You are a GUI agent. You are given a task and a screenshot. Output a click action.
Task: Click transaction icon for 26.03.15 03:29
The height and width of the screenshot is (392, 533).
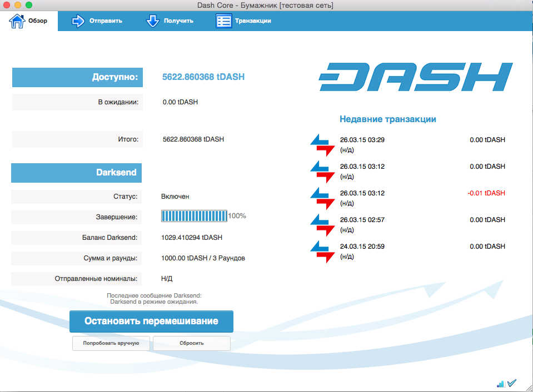coord(322,145)
